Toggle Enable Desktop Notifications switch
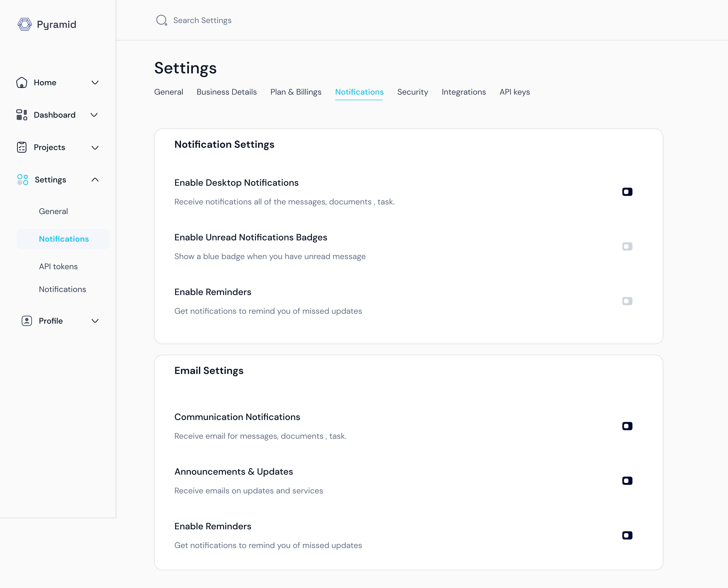This screenshot has height=588, width=728. [627, 192]
